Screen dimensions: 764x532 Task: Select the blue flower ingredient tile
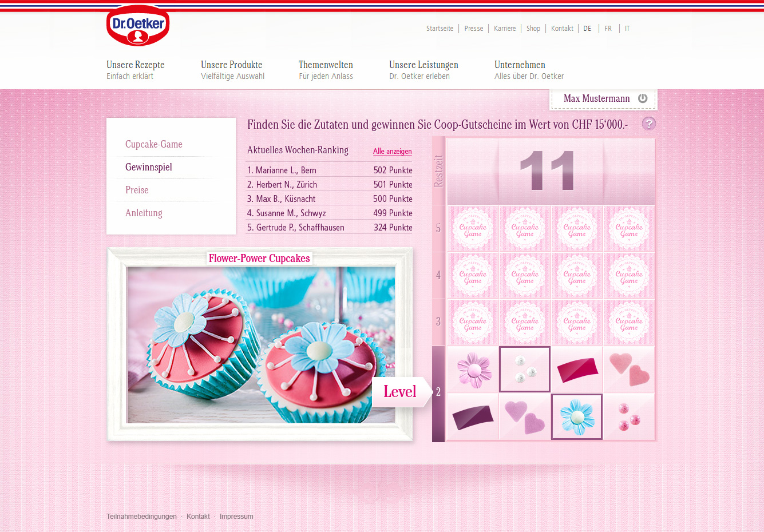point(577,416)
